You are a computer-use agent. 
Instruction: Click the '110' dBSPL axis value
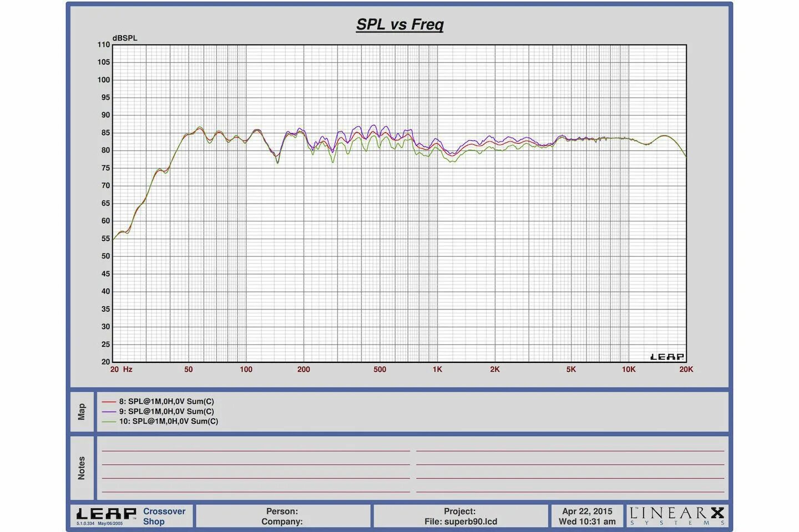[104, 45]
